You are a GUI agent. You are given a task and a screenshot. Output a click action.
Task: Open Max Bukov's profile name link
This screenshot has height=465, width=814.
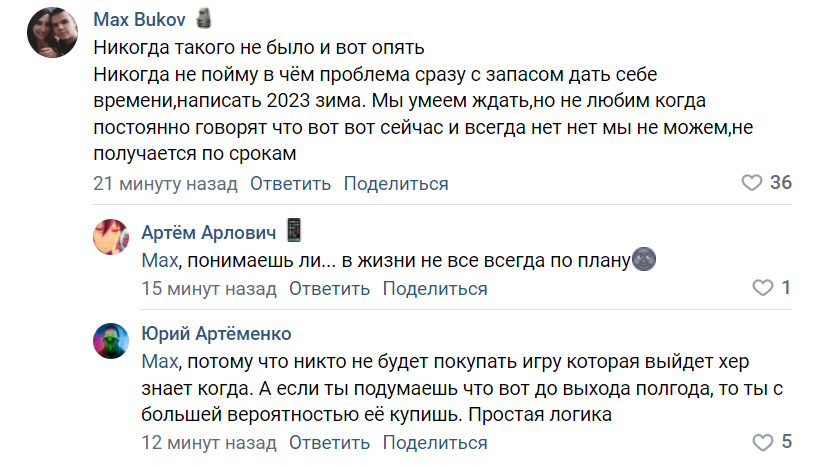(x=139, y=20)
